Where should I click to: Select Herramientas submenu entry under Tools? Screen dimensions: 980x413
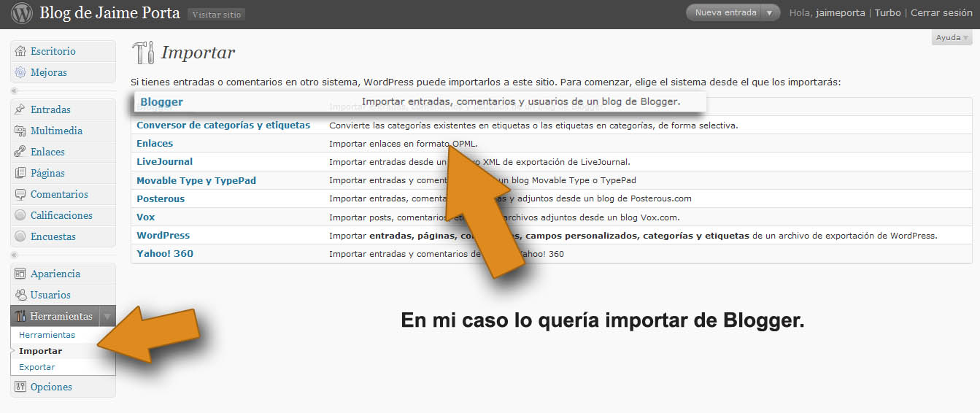(x=47, y=335)
